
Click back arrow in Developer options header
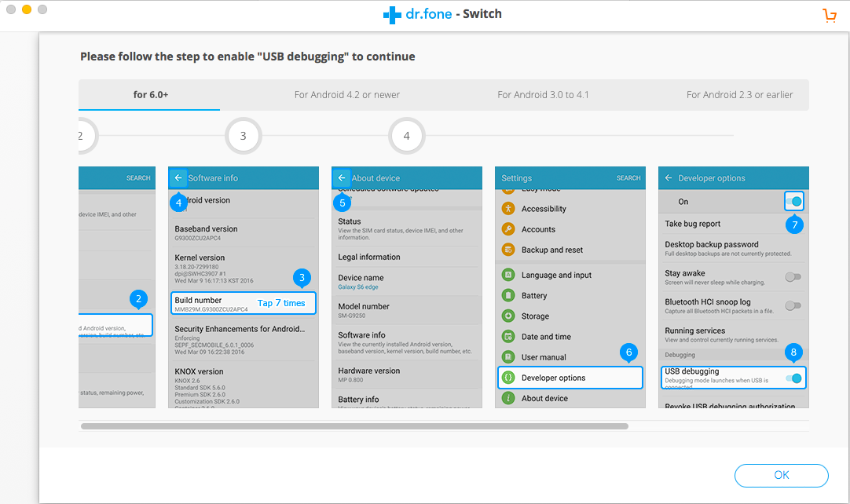click(x=669, y=178)
